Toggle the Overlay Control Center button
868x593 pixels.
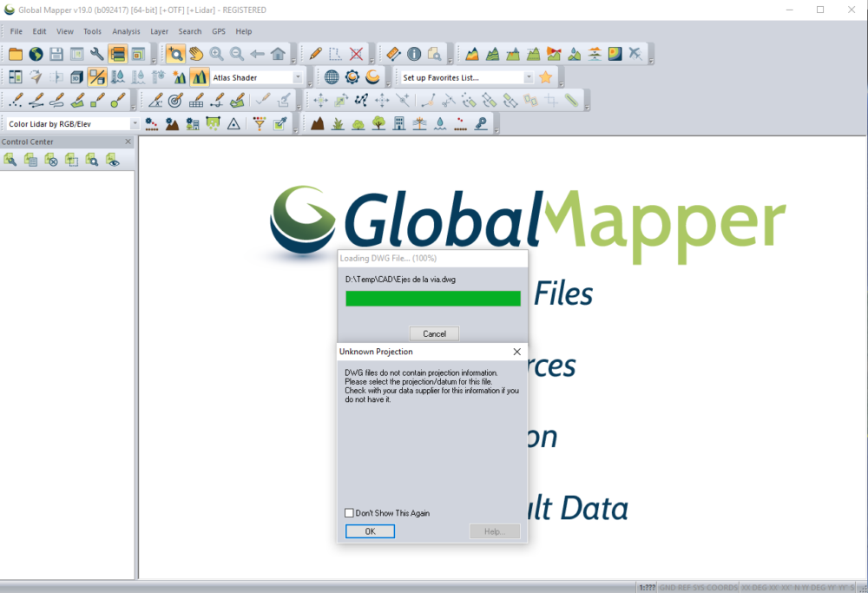pos(118,53)
